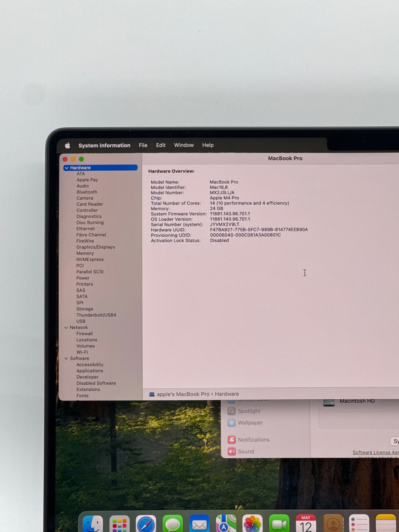This screenshot has height=532, width=399.
Task: Open the System Information menu
Action: 104,145
